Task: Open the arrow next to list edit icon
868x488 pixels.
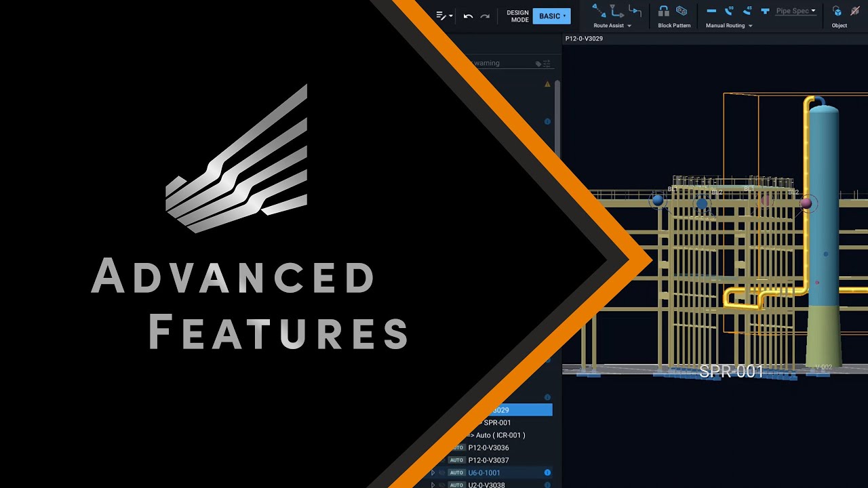Action: click(x=451, y=16)
